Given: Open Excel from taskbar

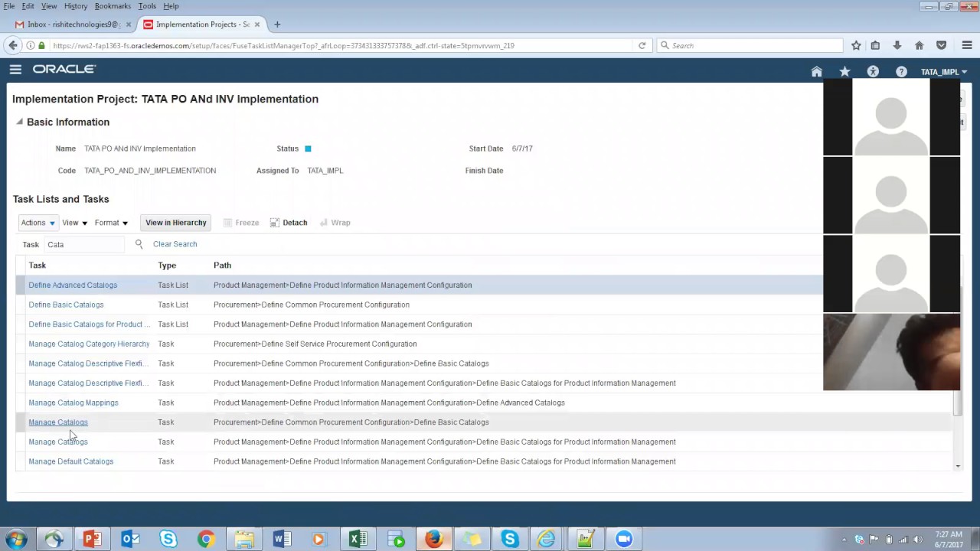Looking at the screenshot, I should (358, 540).
